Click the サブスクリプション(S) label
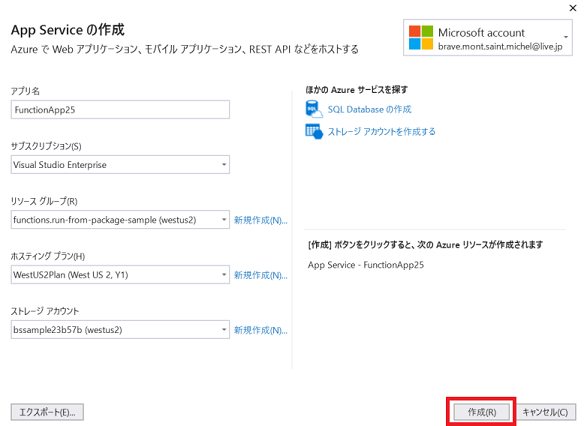 pyautogui.click(x=46, y=146)
